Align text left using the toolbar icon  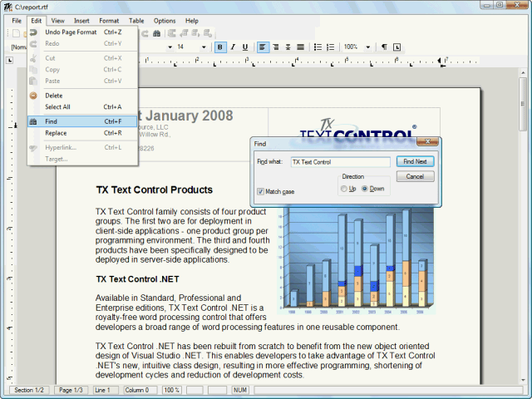tap(263, 47)
